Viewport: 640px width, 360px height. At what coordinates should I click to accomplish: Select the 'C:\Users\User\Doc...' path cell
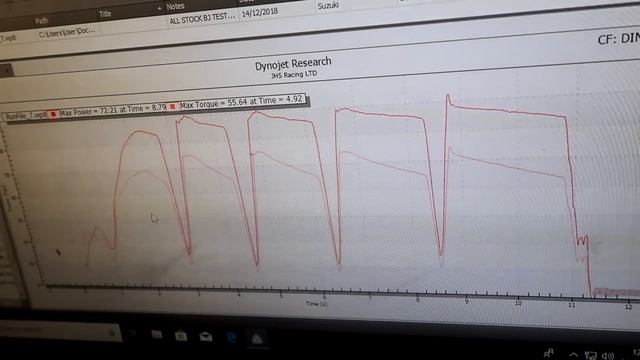click(66, 32)
